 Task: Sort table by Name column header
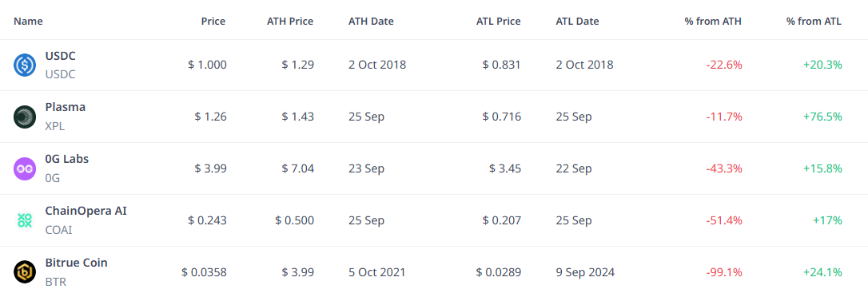click(x=28, y=22)
